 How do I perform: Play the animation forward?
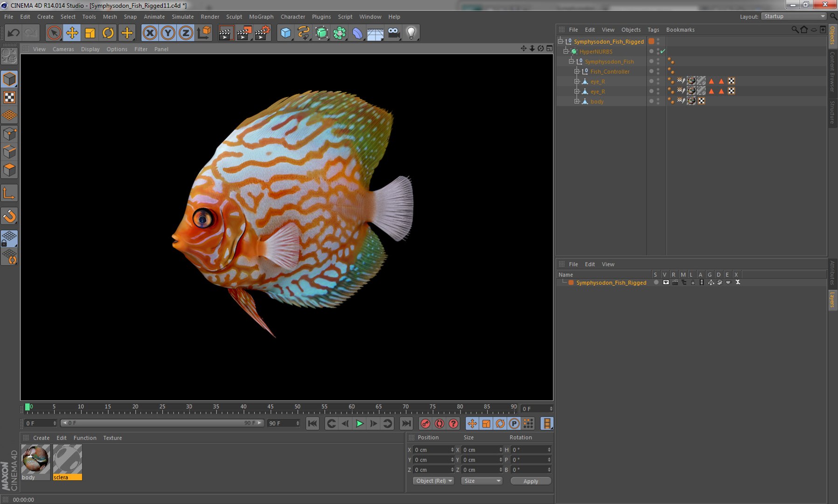coord(359,423)
